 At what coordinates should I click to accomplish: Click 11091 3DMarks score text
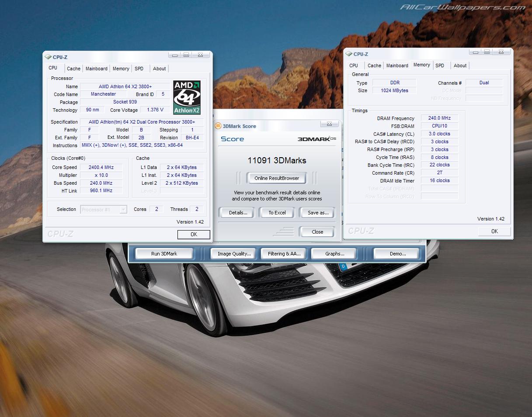(x=277, y=160)
